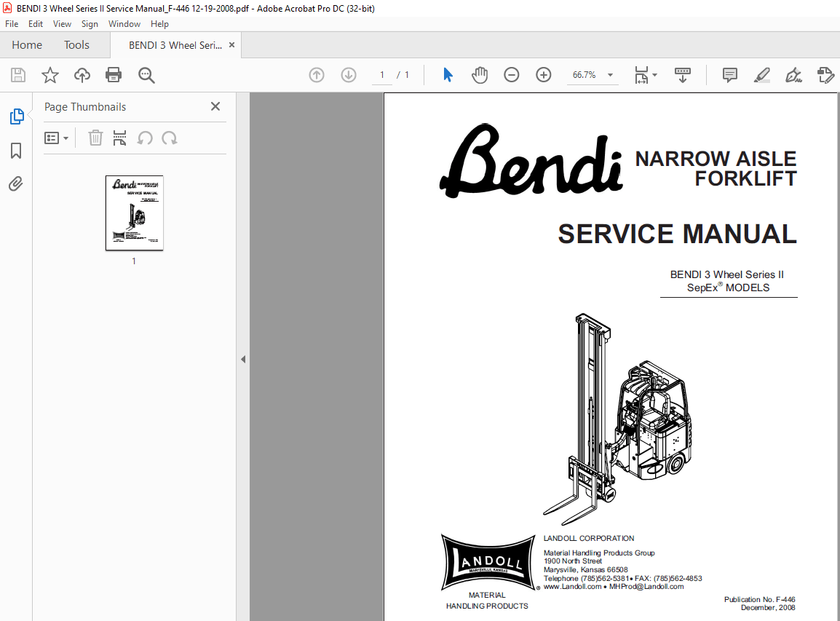
Task: Open the Find text search tool
Action: point(146,74)
